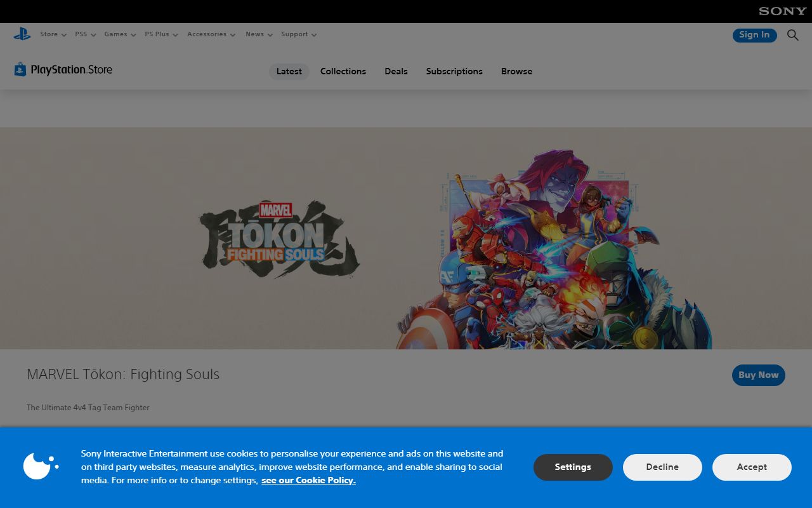
Task: Accept cookies in the banner
Action: [752, 467]
